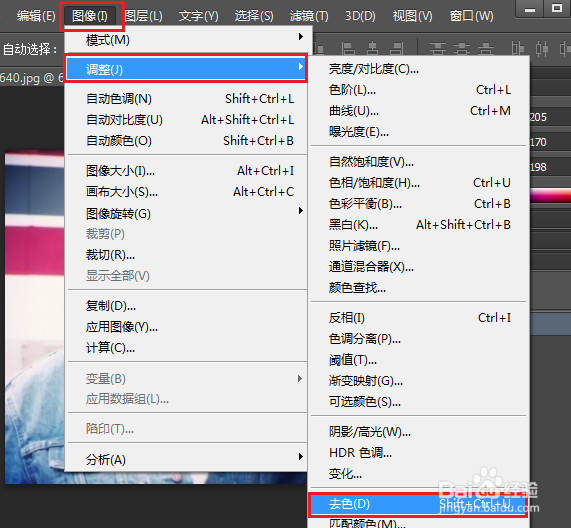Open 计算(C)... from the menu
The image size is (571, 528).
(x=188, y=348)
